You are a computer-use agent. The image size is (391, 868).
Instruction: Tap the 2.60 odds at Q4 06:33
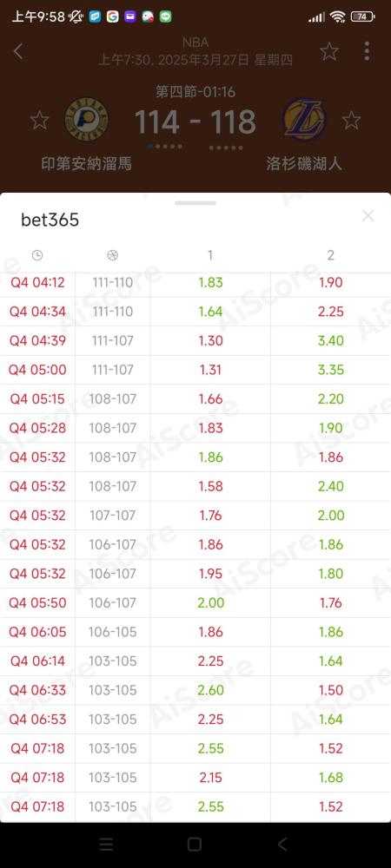tap(210, 690)
